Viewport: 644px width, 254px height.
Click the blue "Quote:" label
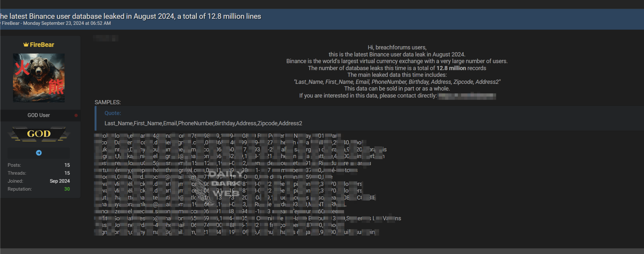point(113,113)
